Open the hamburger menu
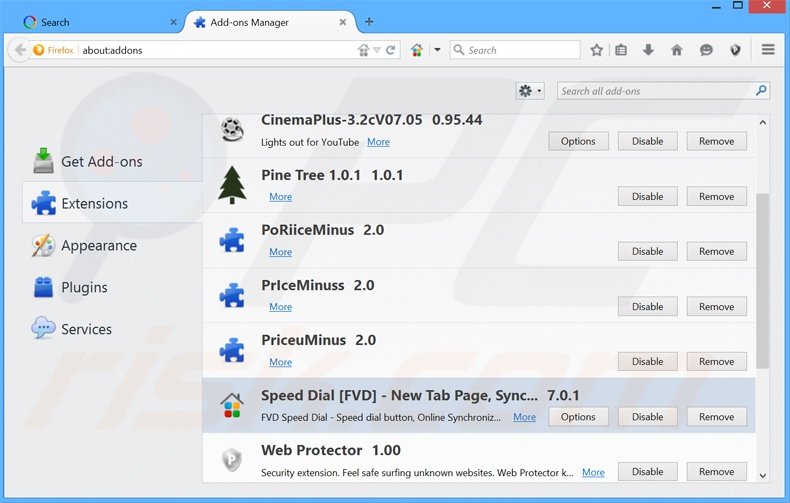Screen dimensions: 790x503 coord(768,50)
